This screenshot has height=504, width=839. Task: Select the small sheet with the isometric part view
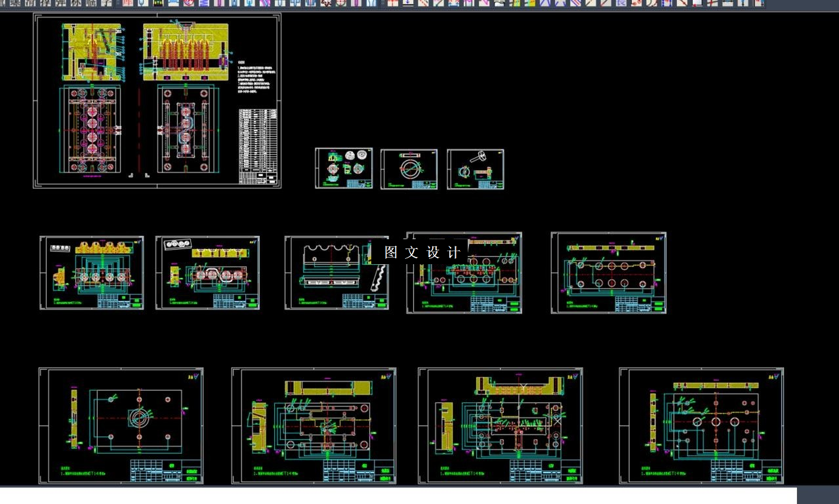click(476, 169)
